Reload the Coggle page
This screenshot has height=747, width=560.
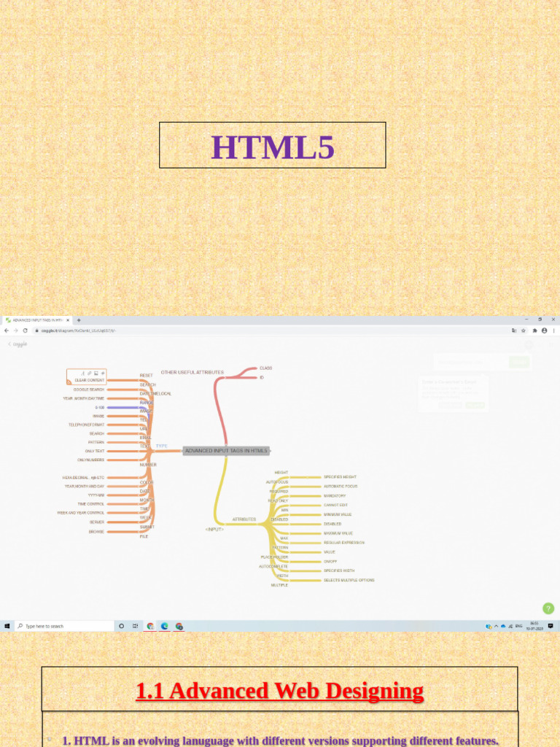26,330
